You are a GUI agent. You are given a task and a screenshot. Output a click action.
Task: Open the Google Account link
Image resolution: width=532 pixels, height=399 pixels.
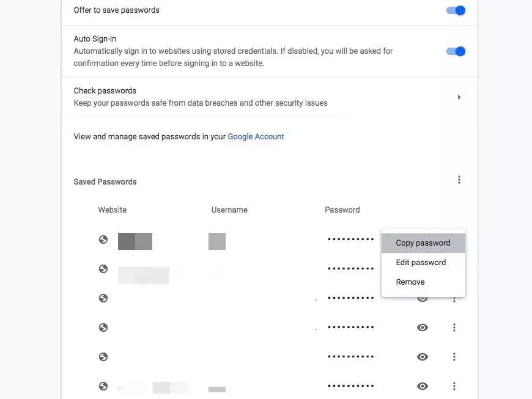pos(256,137)
